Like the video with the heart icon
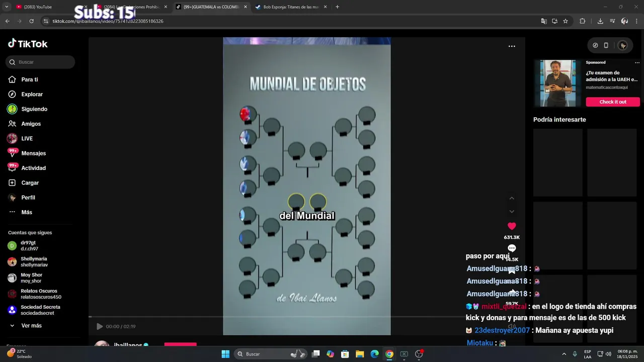 click(512, 226)
